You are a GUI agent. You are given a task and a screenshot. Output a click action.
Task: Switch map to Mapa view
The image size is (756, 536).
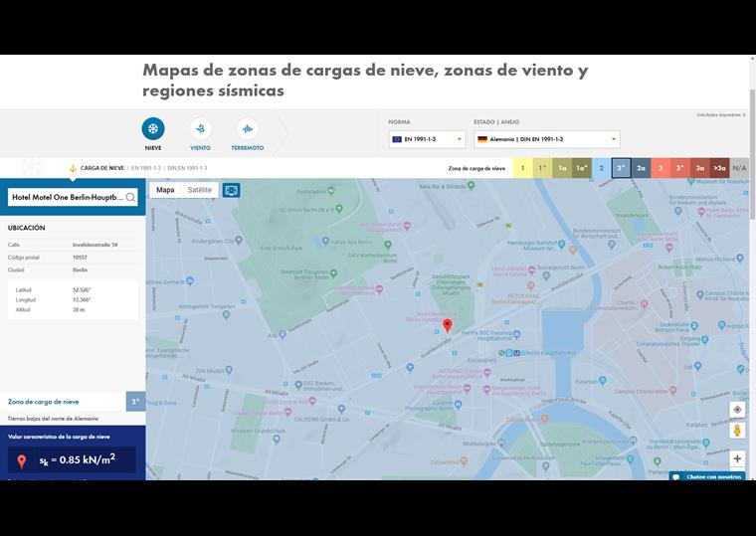pyautogui.click(x=165, y=190)
